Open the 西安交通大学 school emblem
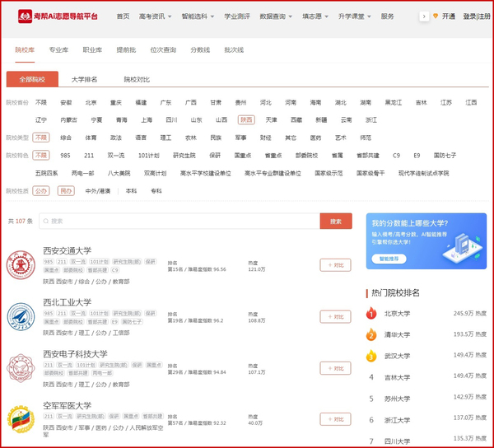Image resolution: width=494 pixels, height=448 pixels. coord(21,265)
